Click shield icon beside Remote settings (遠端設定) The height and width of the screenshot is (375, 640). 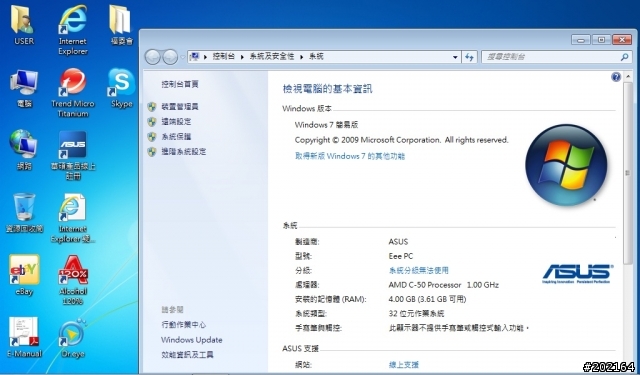(x=152, y=122)
